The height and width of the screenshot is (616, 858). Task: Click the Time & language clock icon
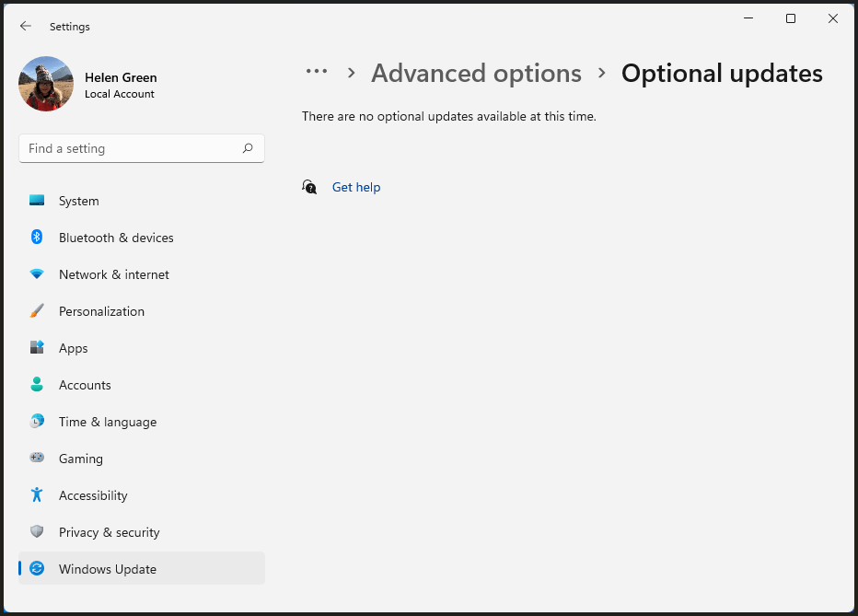pos(37,421)
